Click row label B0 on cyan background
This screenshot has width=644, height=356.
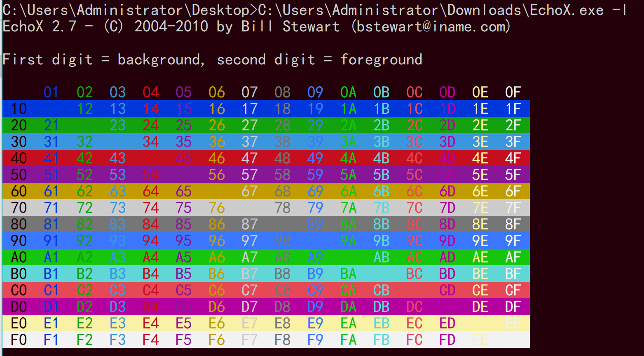19,273
